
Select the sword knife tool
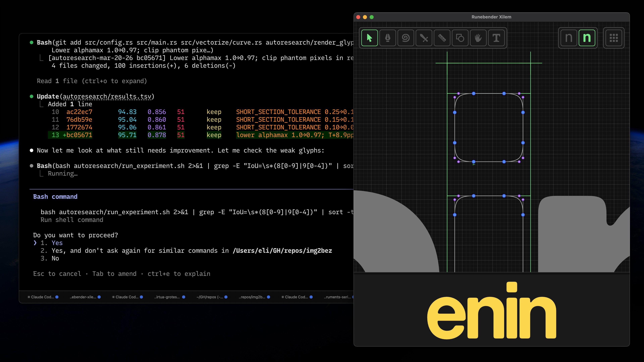click(424, 38)
